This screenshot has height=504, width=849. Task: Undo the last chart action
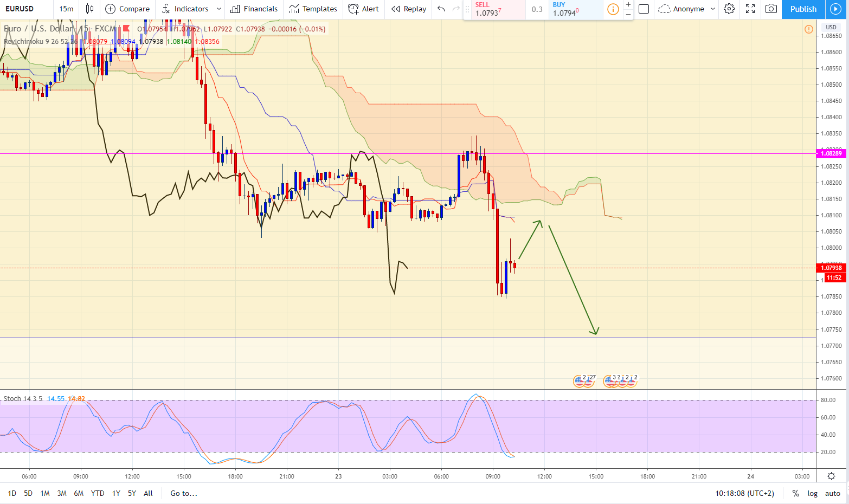pos(441,9)
